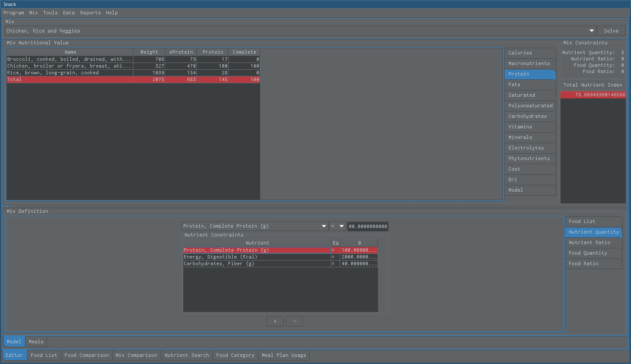The width and height of the screenshot is (631, 364).
Task: Switch to the Meals tab
Action: click(x=36, y=342)
